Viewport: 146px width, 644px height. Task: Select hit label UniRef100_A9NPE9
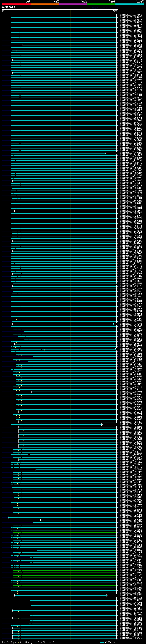(x=131, y=422)
